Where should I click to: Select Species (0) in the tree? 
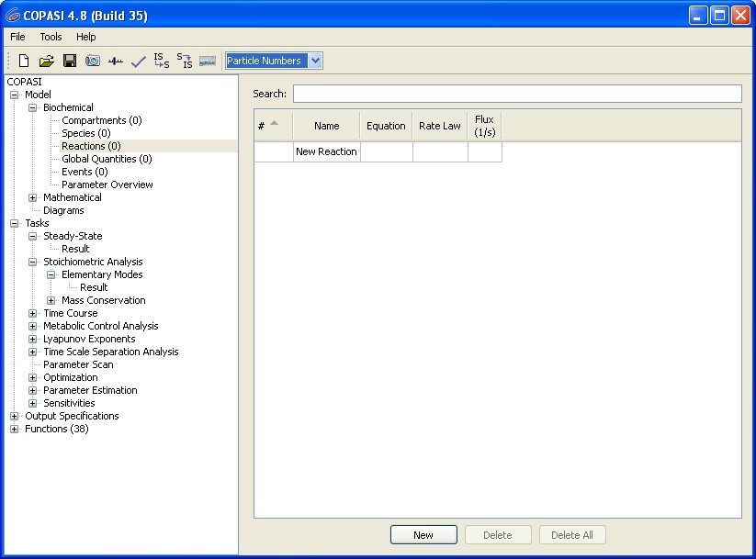(85, 133)
